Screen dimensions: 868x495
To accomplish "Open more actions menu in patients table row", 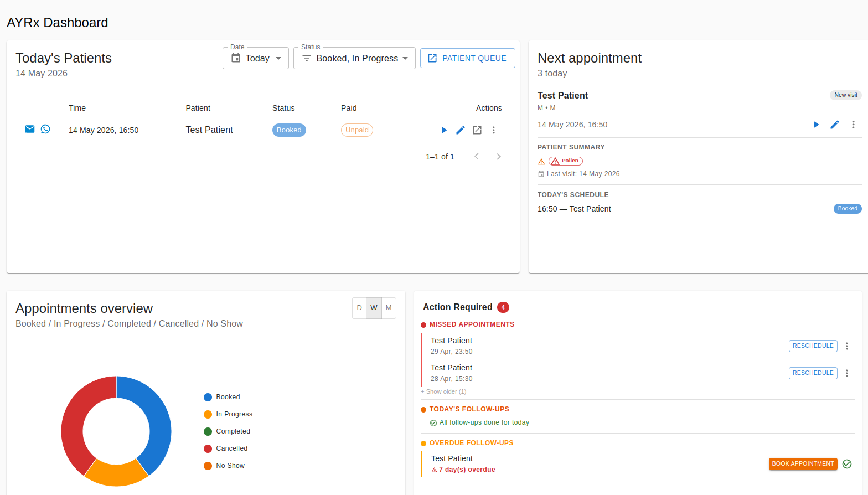I will 494,130.
